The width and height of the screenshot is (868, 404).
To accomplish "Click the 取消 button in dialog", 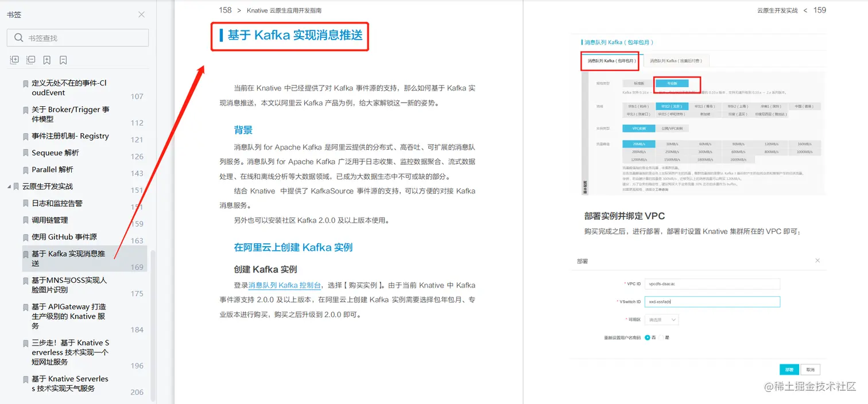I will point(810,370).
